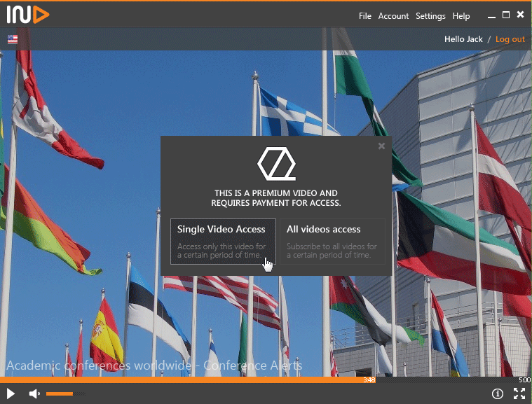Close the premium video dialog
This screenshot has height=404, width=532.
[x=381, y=146]
